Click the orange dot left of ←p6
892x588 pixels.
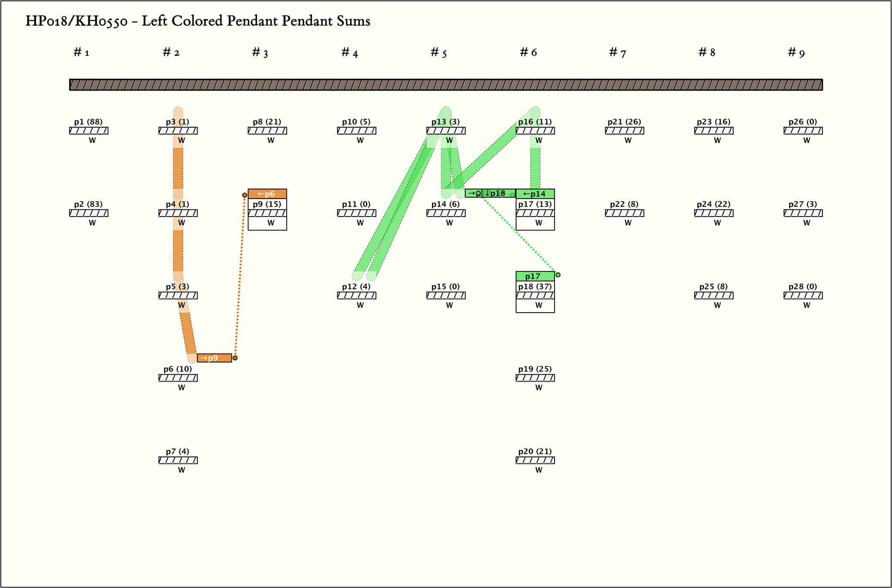pos(245,195)
